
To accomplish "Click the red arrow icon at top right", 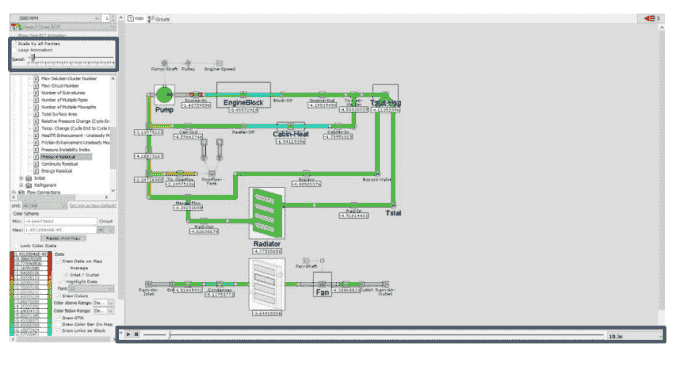I will 650,18.
